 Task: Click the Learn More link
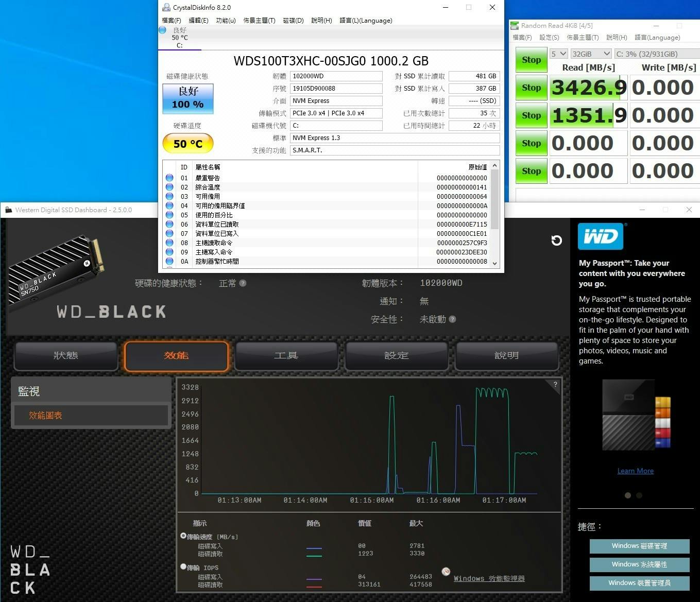tap(635, 471)
